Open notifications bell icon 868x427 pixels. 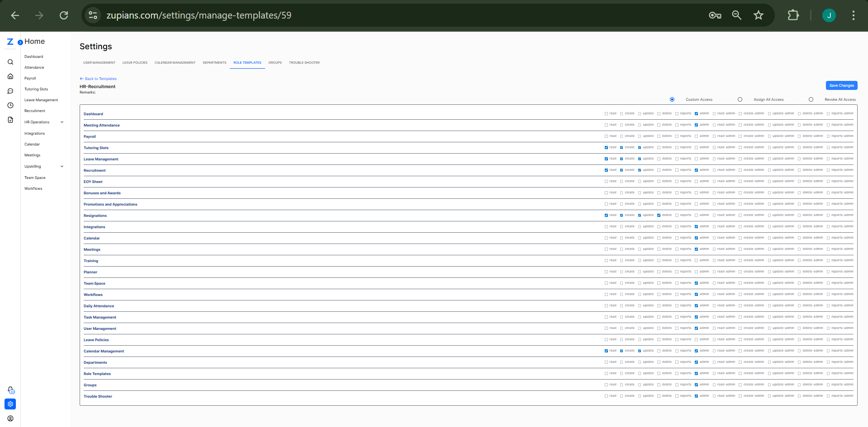(x=11, y=390)
